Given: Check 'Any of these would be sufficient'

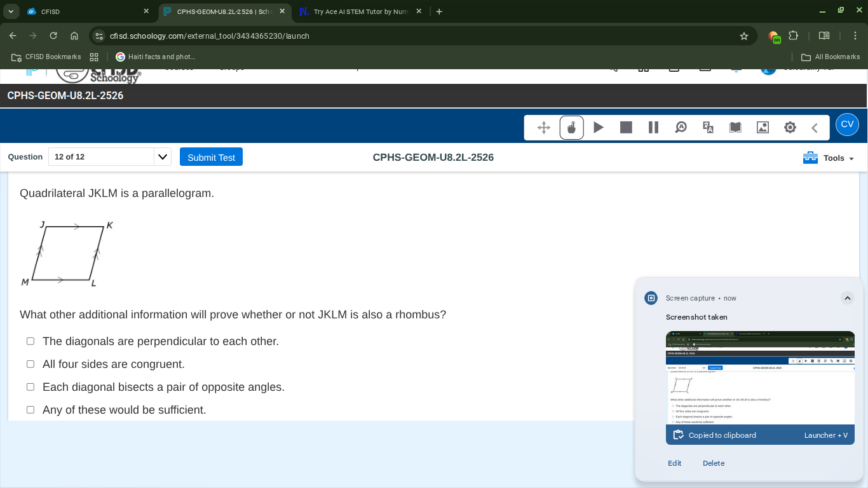Looking at the screenshot, I should click(30, 410).
